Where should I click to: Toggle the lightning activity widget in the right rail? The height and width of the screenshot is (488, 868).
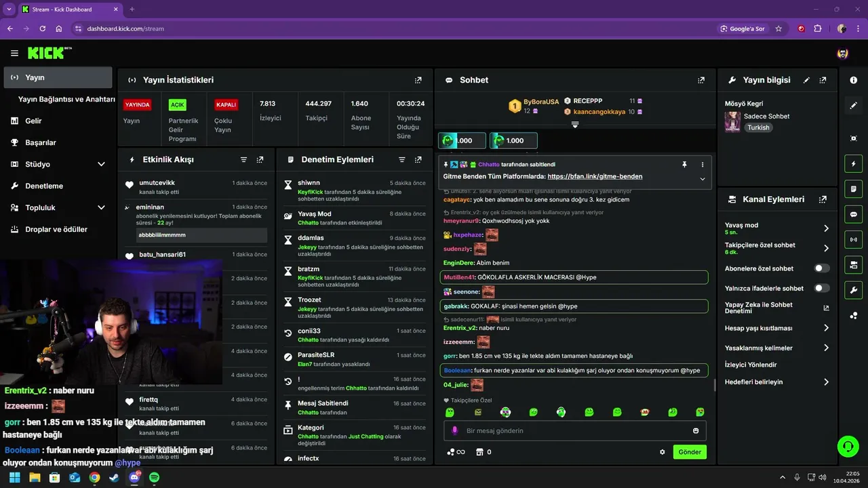[x=853, y=163]
